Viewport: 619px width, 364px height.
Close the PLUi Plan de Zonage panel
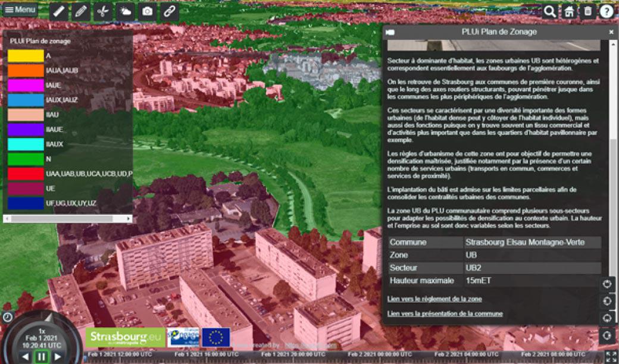611,32
